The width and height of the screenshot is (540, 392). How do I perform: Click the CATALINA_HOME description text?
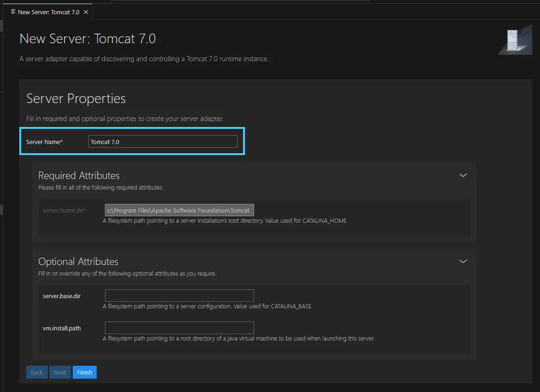[x=225, y=220]
